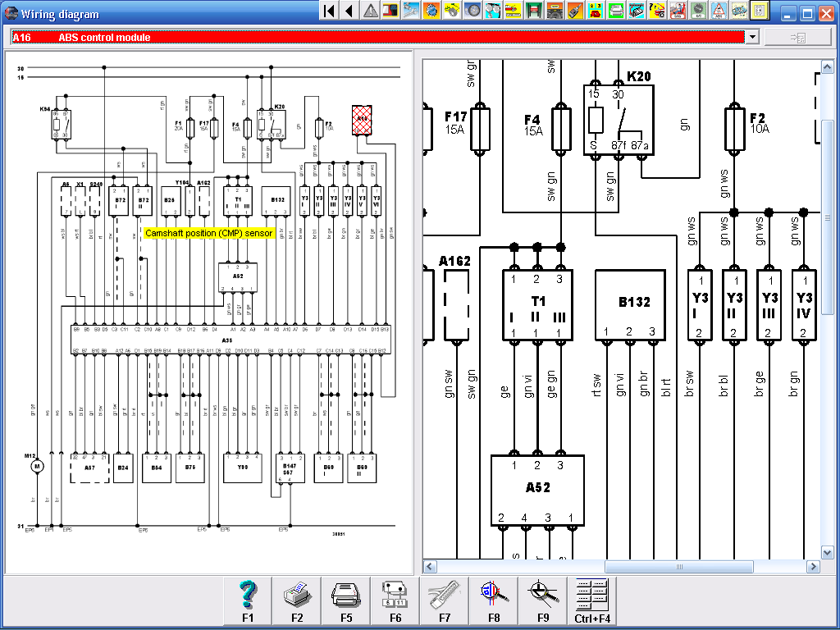Click the highlighted yellow toolbar icon

(x=760, y=11)
